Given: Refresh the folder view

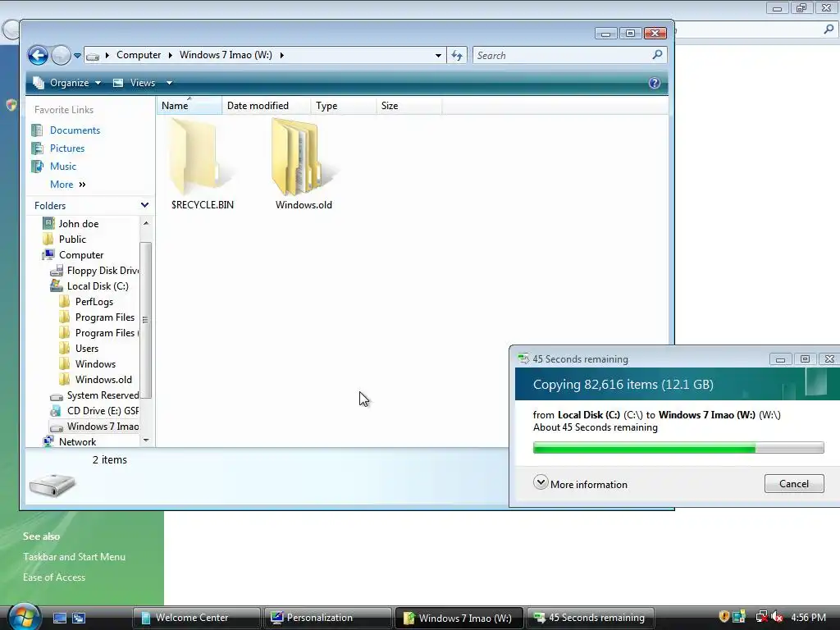Looking at the screenshot, I should 457,55.
